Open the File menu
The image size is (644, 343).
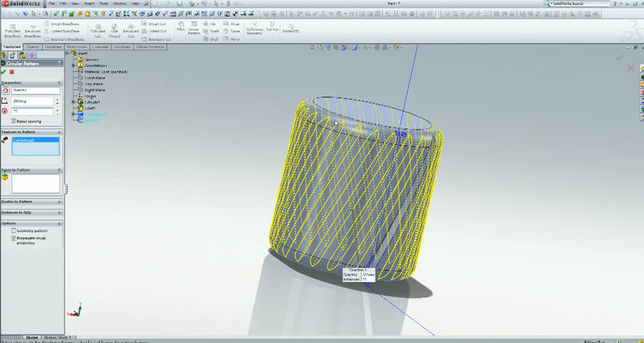coord(53,3)
